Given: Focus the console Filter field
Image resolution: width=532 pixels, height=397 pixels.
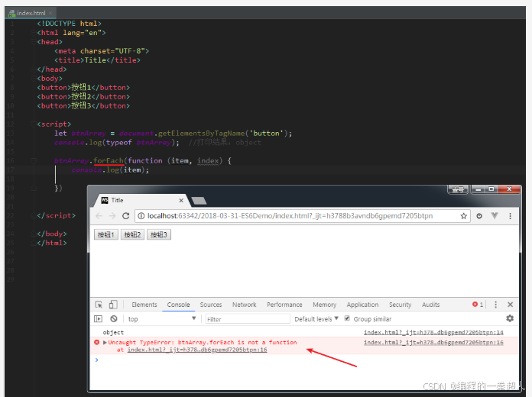Looking at the screenshot, I should coord(248,319).
